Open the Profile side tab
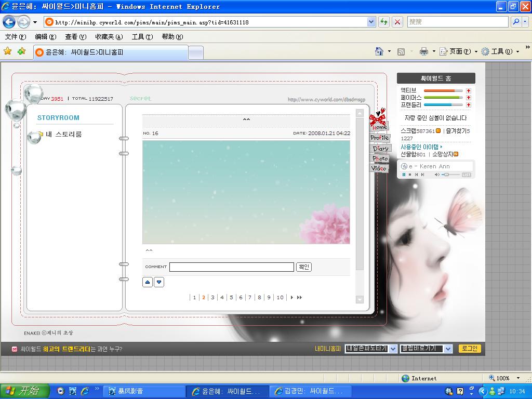Screen dimensions: 532x399 click(380, 138)
